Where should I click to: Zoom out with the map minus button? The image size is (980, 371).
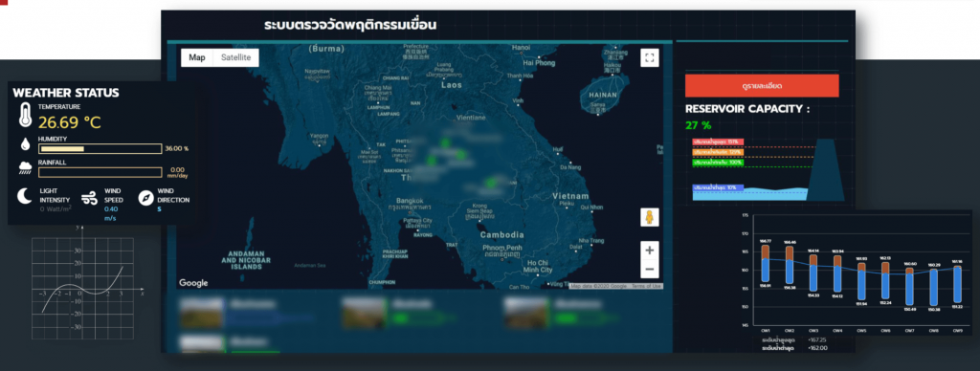650,270
